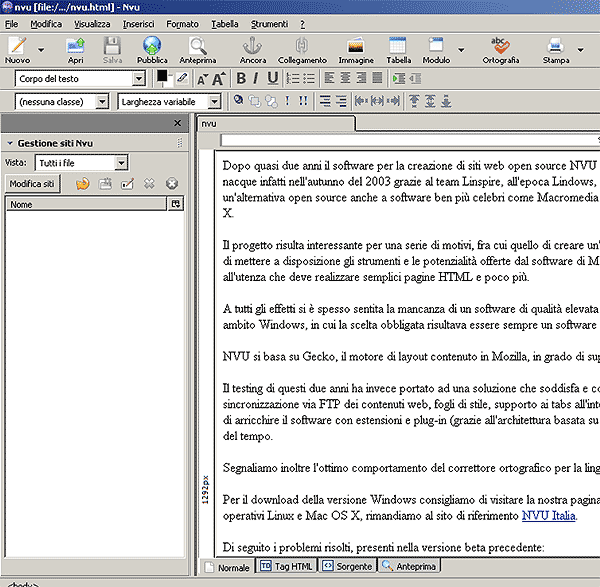Open the Tutti i file view dropdown
This screenshot has width=600, height=587.
[82, 163]
